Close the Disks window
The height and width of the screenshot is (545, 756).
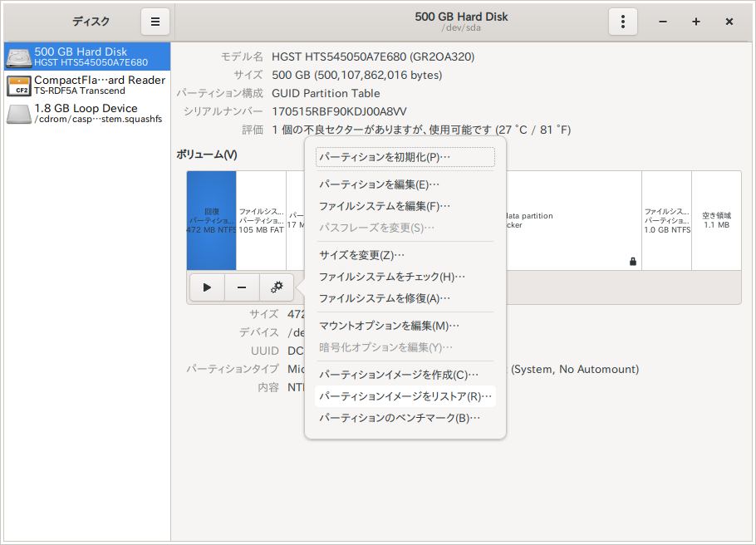click(729, 22)
